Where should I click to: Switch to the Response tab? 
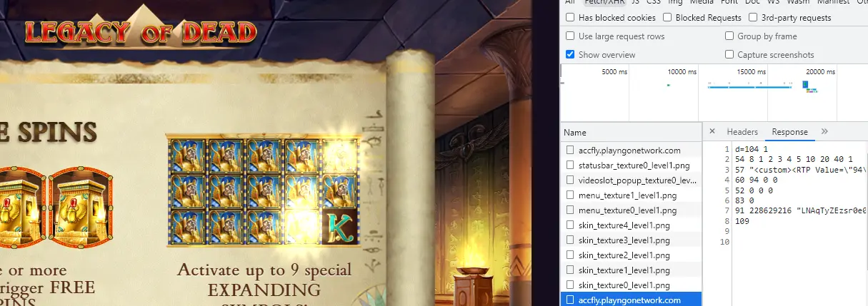pos(789,132)
